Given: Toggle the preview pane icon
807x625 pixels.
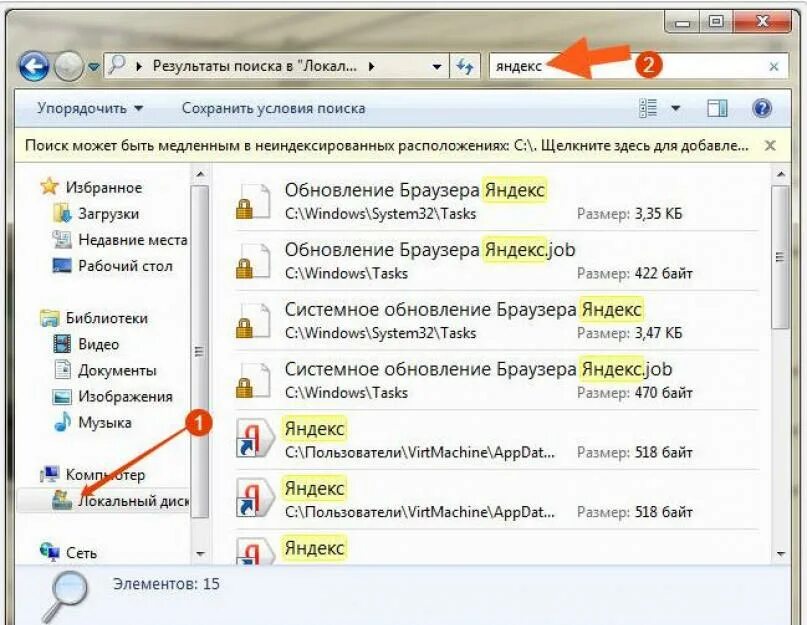Looking at the screenshot, I should tap(716, 108).
